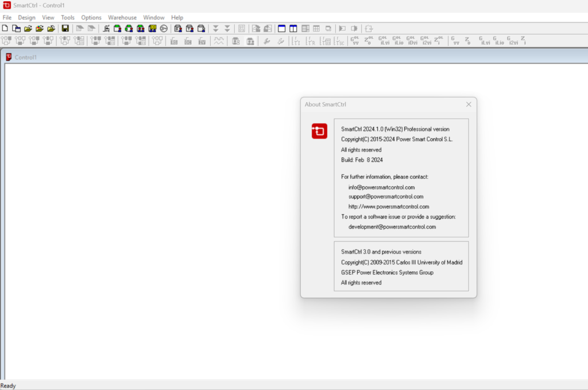The height and width of the screenshot is (390, 588).
Task: Open the Options menu
Action: click(91, 18)
